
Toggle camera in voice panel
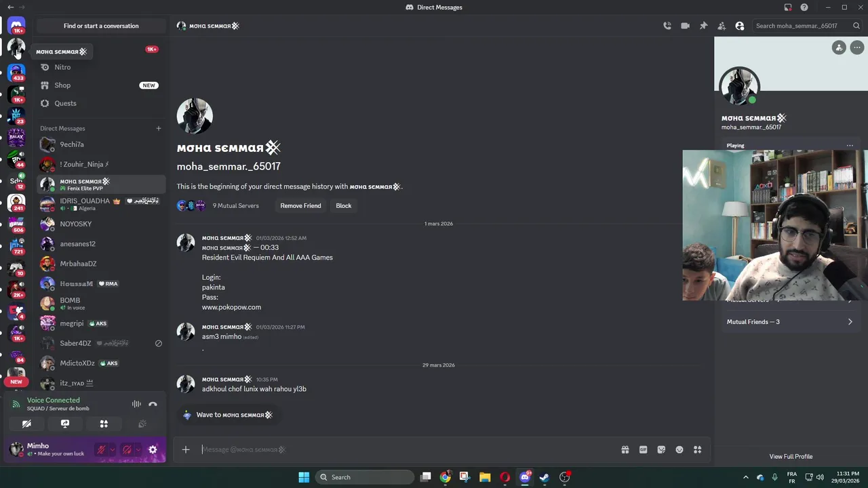(x=26, y=424)
